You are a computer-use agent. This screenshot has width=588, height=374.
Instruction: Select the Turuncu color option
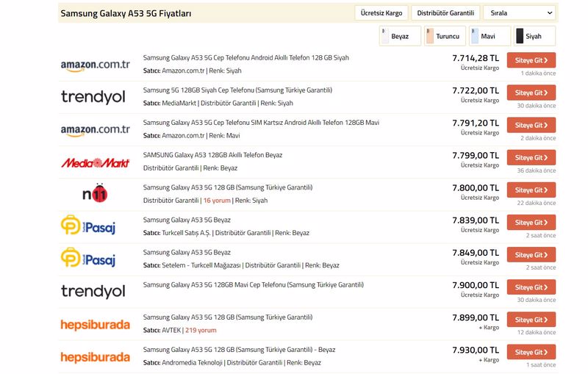[445, 36]
